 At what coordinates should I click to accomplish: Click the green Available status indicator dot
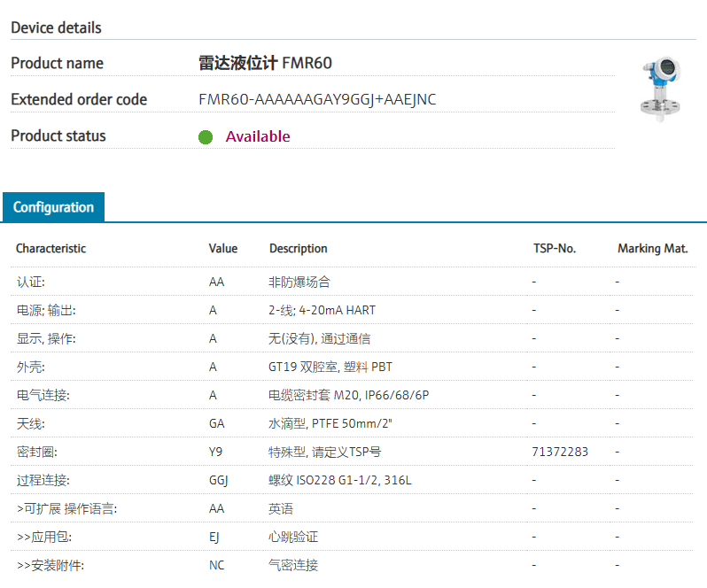tap(206, 137)
